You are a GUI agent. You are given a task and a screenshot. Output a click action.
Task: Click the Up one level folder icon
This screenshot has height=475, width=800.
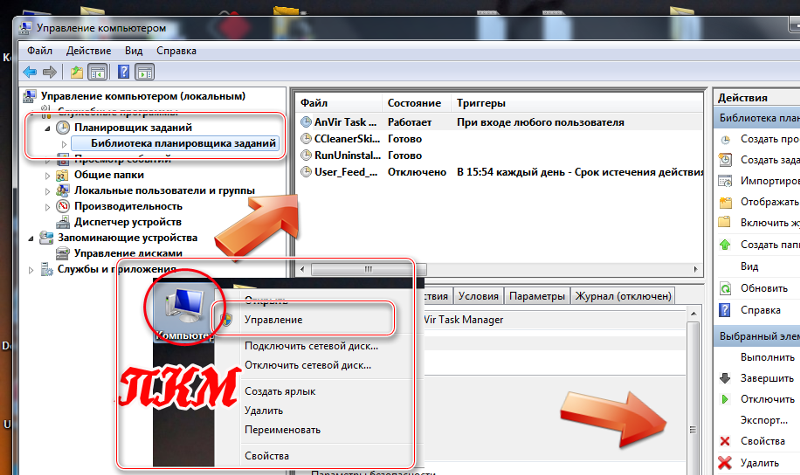coord(77,72)
